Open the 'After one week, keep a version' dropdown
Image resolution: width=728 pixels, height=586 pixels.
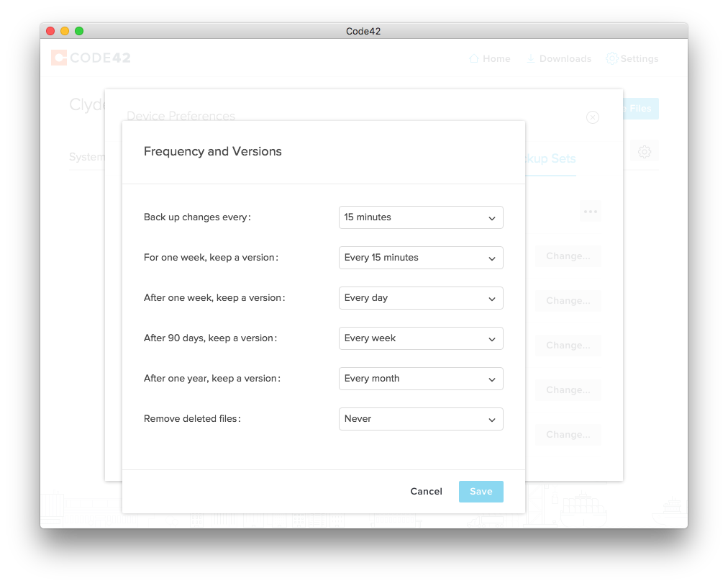pyautogui.click(x=420, y=298)
